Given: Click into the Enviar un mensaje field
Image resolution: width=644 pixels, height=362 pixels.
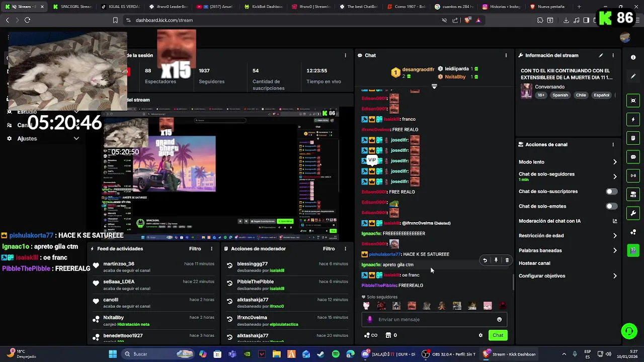Looking at the screenshot, I should (x=434, y=319).
